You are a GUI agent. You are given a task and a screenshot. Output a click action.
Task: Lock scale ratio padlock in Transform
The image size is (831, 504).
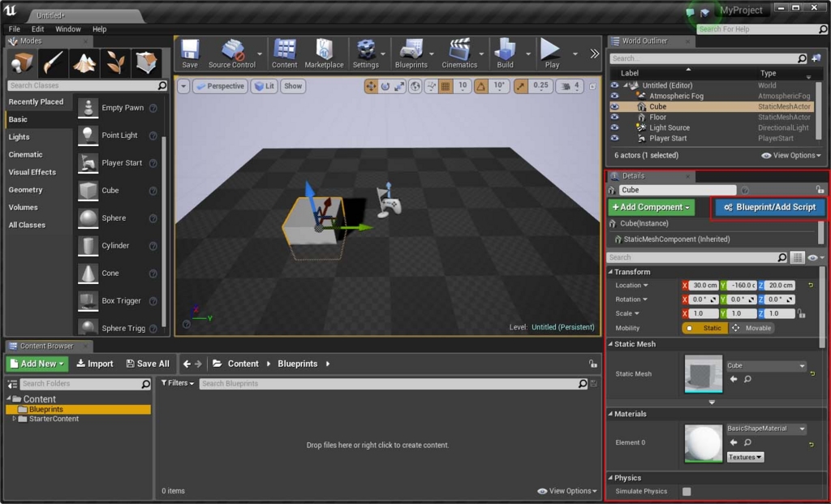point(801,314)
